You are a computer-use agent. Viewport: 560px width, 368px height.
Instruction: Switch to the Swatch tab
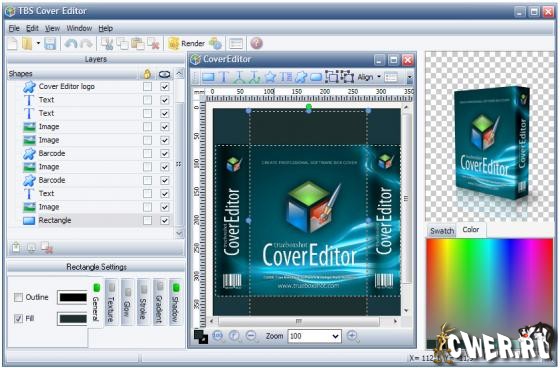[442, 231]
